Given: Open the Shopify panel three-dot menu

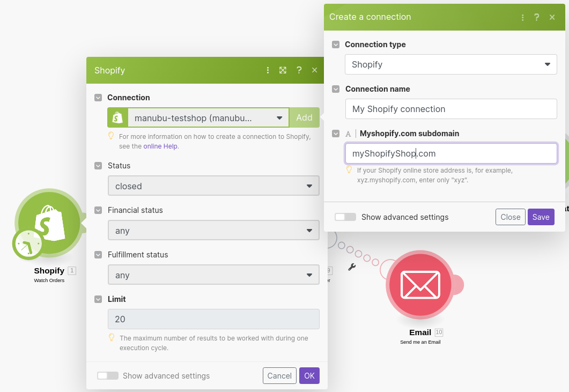Looking at the screenshot, I should tap(268, 70).
